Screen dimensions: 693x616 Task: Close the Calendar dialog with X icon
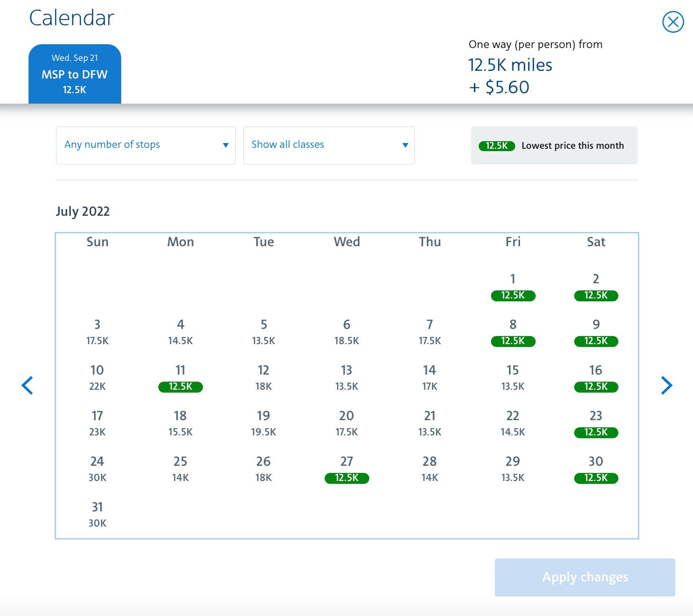coord(673,22)
